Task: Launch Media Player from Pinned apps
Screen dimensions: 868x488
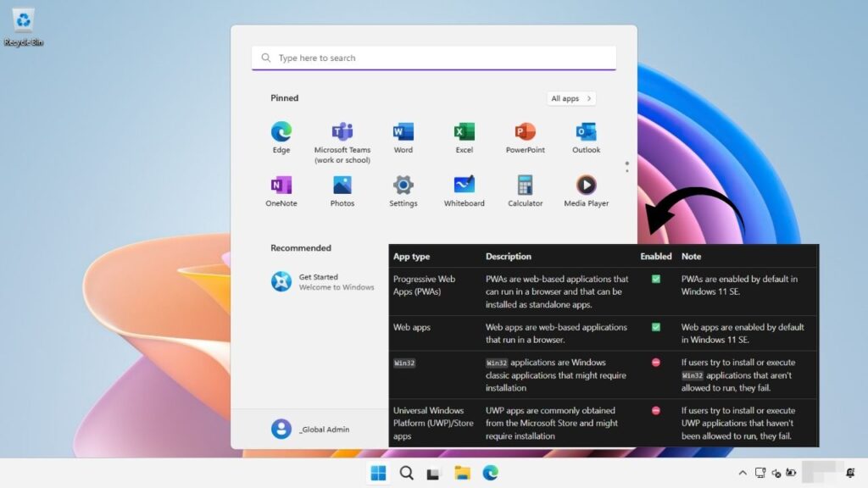Action: tap(586, 191)
